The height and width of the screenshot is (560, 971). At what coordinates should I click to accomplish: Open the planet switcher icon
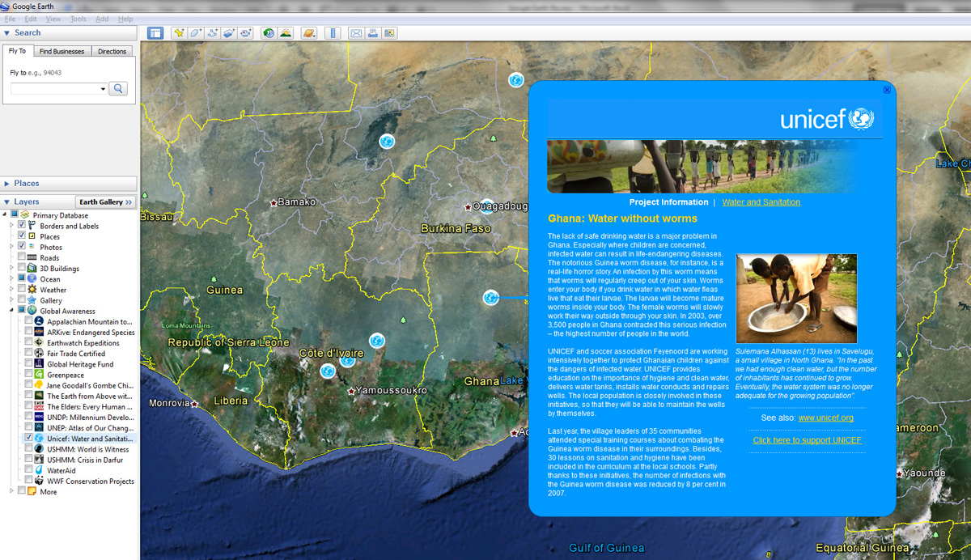pos(308,33)
